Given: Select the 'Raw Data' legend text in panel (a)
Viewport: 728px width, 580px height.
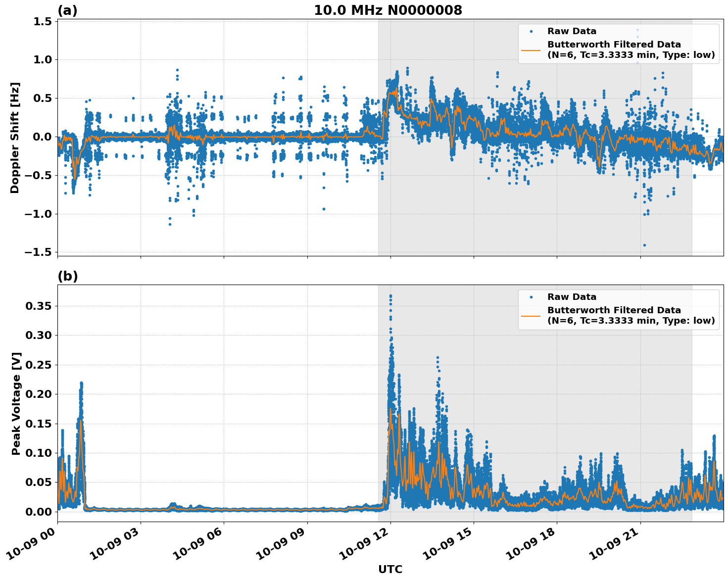Looking at the screenshot, I should (x=572, y=31).
